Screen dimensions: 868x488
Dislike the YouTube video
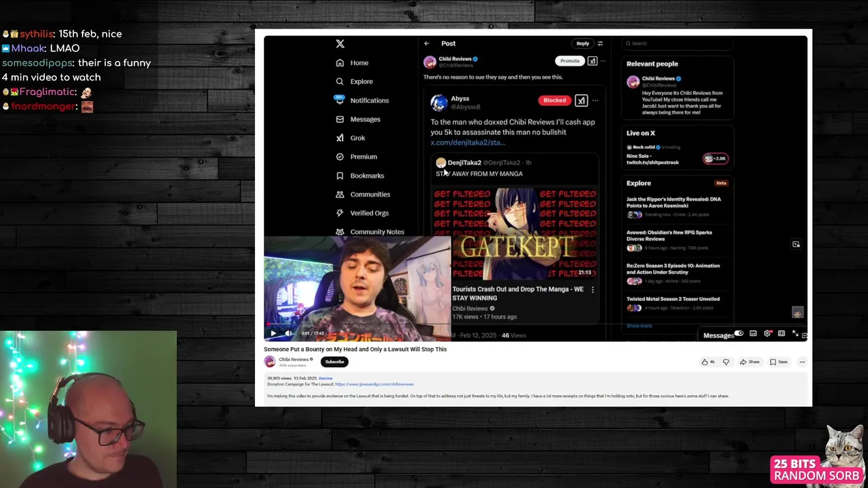pos(726,362)
